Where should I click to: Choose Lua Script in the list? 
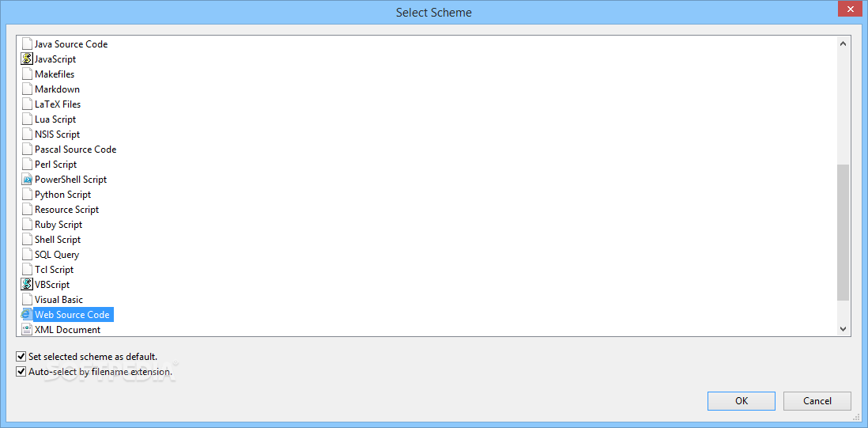55,119
